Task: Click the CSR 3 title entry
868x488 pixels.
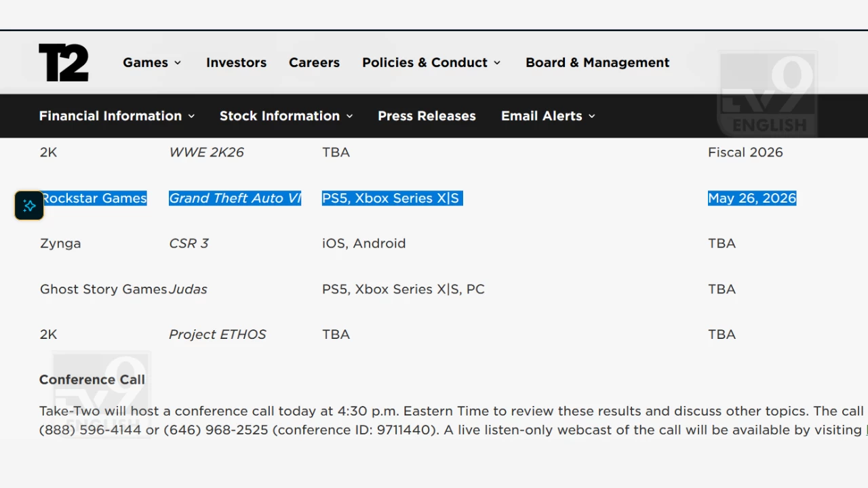Action: tap(189, 243)
